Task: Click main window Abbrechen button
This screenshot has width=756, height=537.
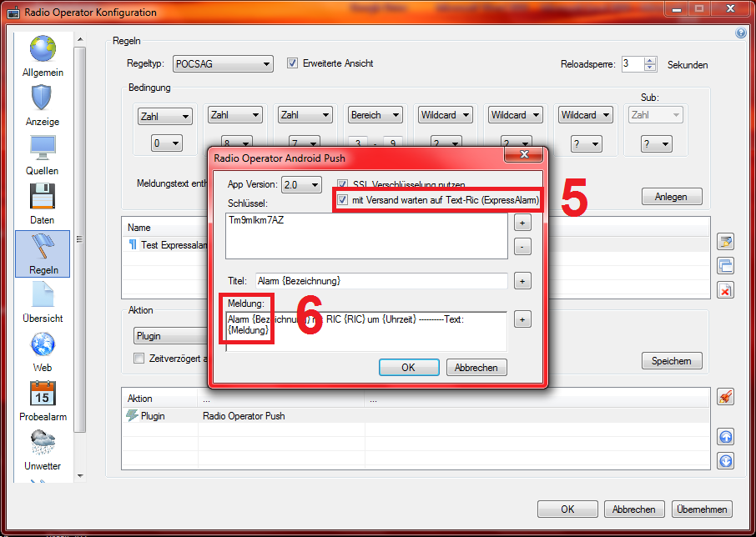Action: (x=634, y=509)
